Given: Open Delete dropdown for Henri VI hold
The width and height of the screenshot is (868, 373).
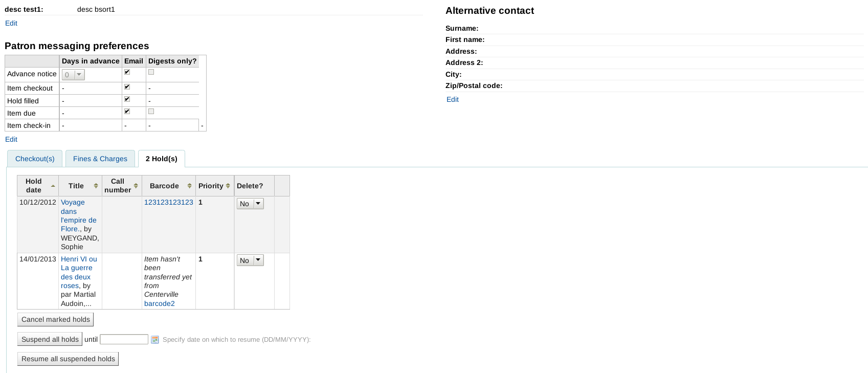Looking at the screenshot, I should coord(250,260).
